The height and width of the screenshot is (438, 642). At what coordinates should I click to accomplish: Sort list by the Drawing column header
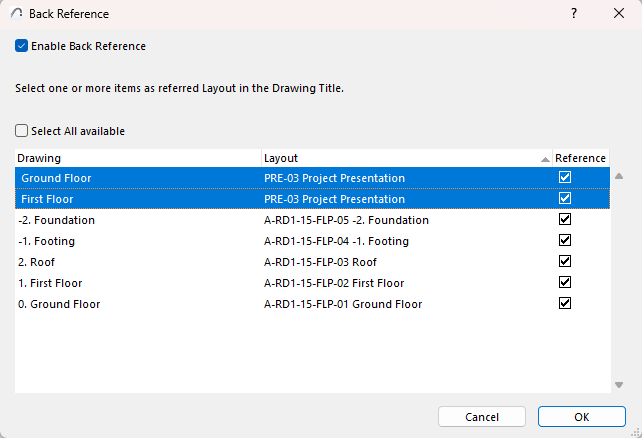[138, 158]
